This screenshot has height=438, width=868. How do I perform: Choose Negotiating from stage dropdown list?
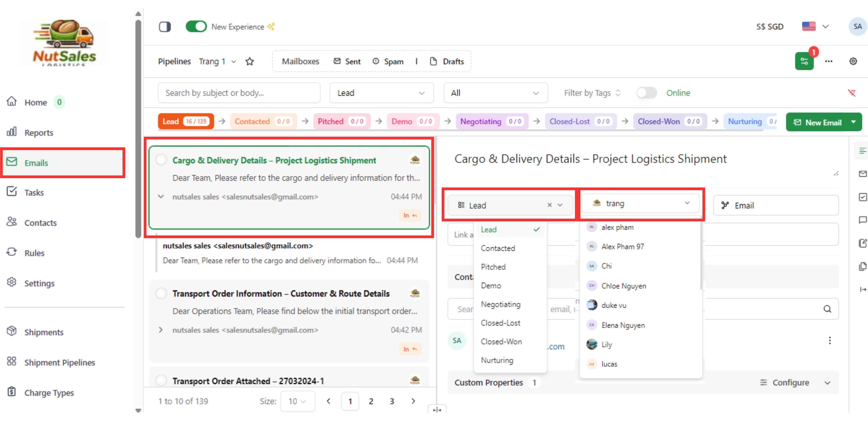pyautogui.click(x=500, y=304)
